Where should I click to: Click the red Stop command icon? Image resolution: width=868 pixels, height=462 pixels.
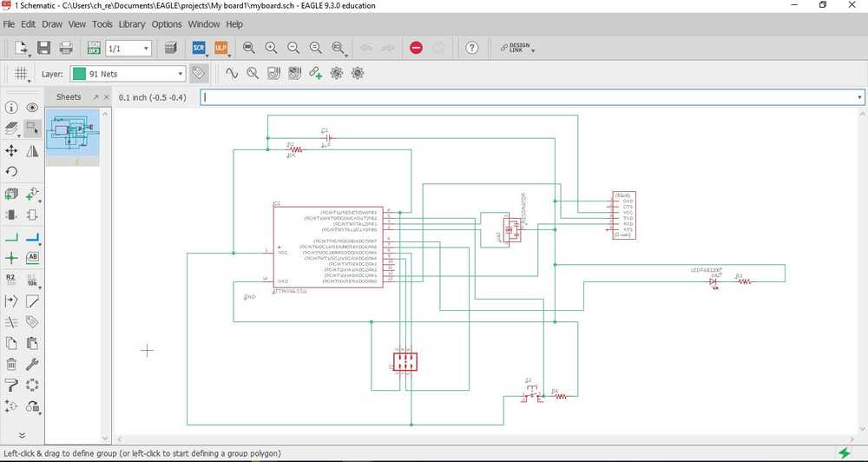pyautogui.click(x=417, y=48)
